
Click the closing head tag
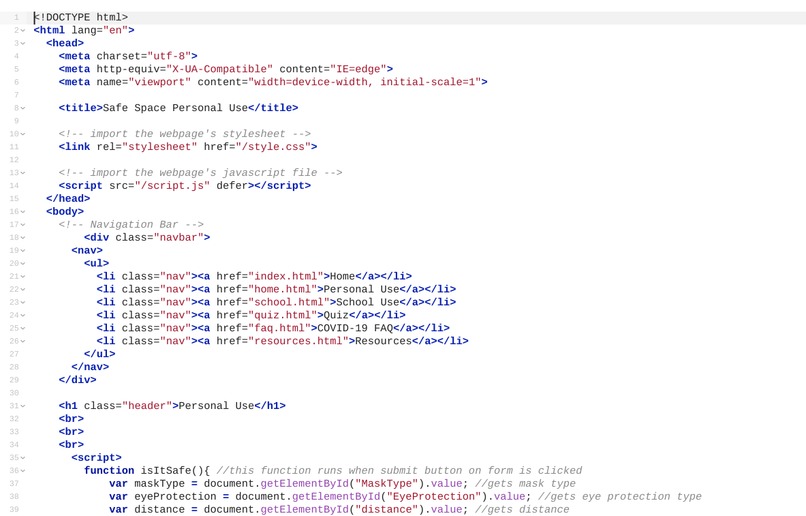[x=68, y=198]
